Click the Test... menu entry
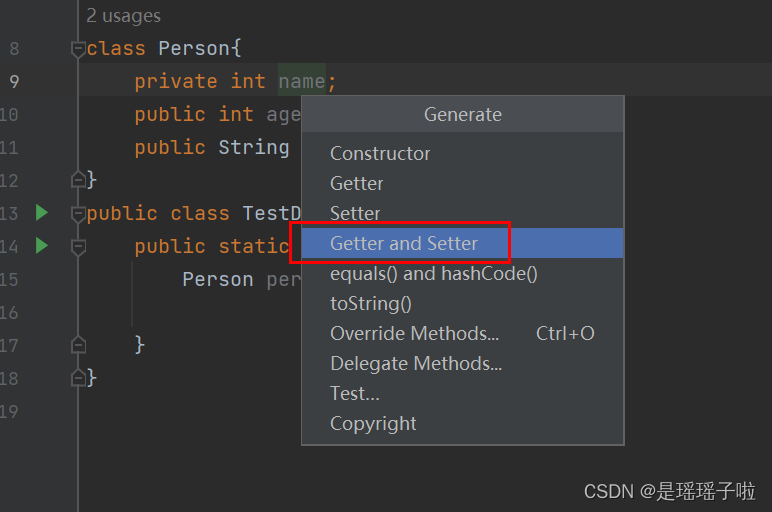Screen dimensions: 772x512 355,393
